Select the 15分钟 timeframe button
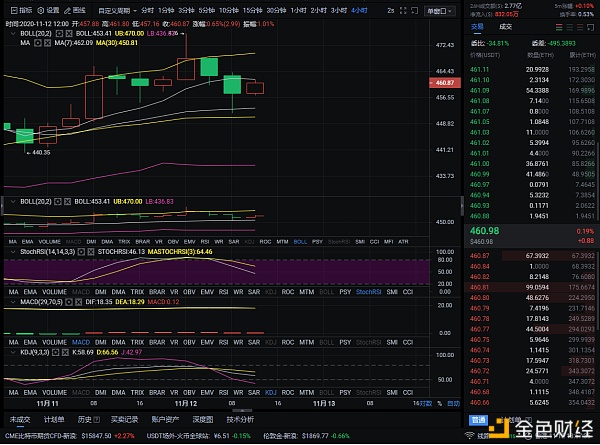Image resolution: width=600 pixels, height=445 pixels. click(x=249, y=9)
